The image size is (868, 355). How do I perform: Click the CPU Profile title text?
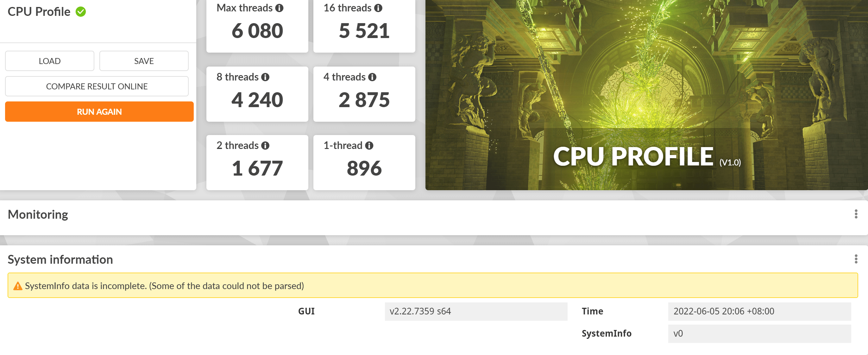[x=39, y=12]
